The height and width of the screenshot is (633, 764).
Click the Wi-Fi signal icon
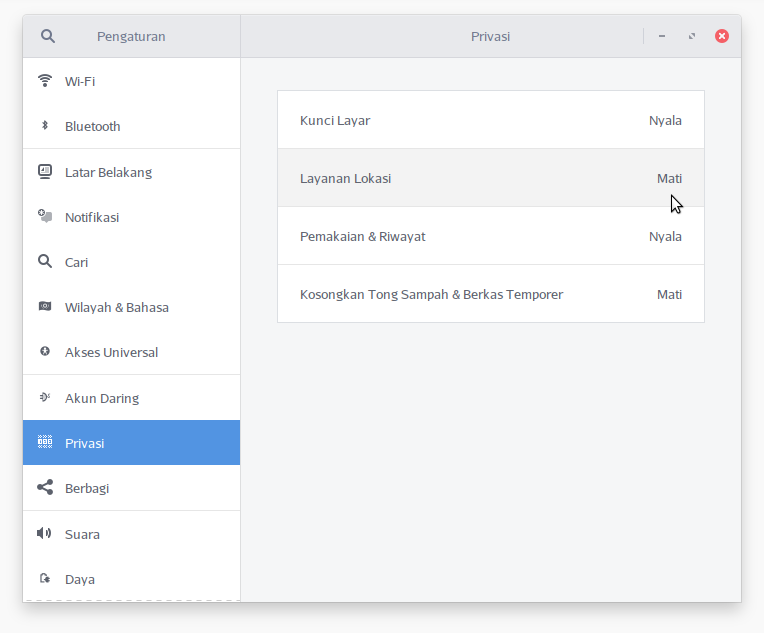point(44,81)
